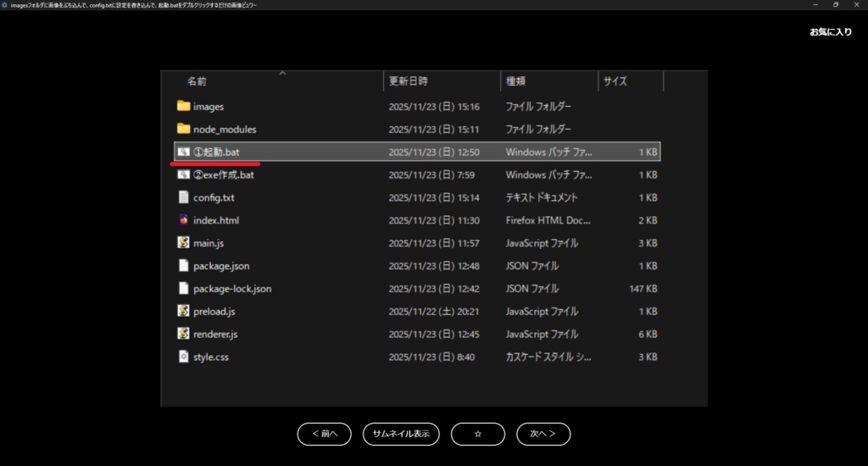Select the file name renderer.js
Screen dimensions: 868x466
click(215, 335)
